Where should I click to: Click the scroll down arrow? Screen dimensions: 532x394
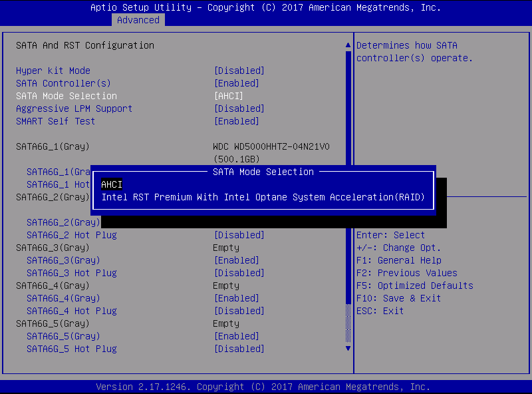pyautogui.click(x=348, y=348)
